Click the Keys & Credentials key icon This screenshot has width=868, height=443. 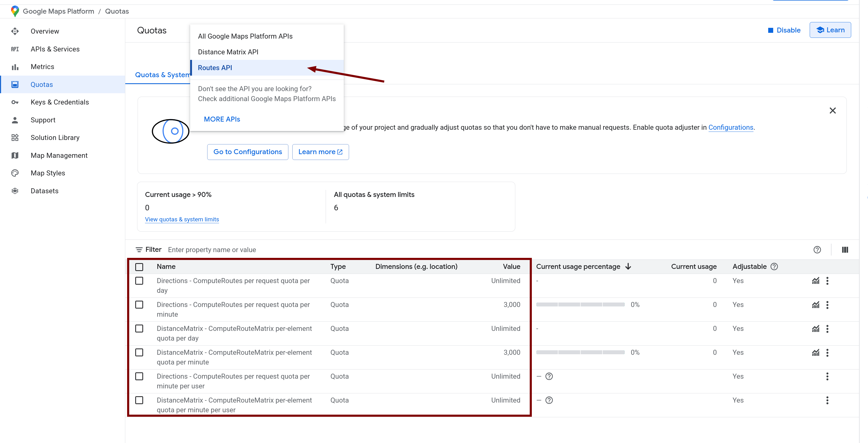(x=15, y=102)
